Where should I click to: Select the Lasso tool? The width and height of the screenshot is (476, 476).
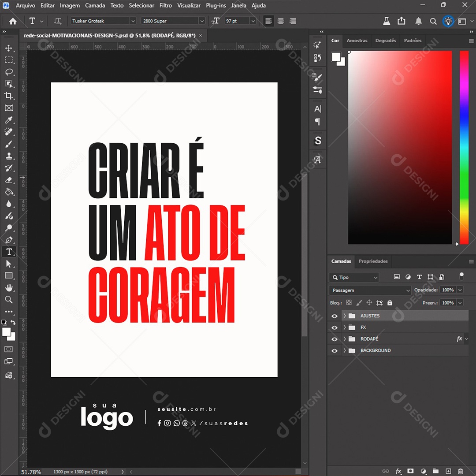coord(9,72)
